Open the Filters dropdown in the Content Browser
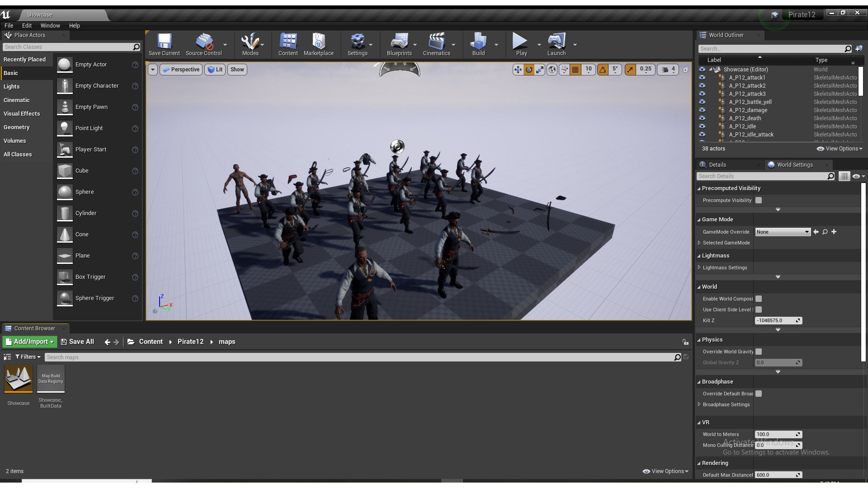 click(28, 357)
